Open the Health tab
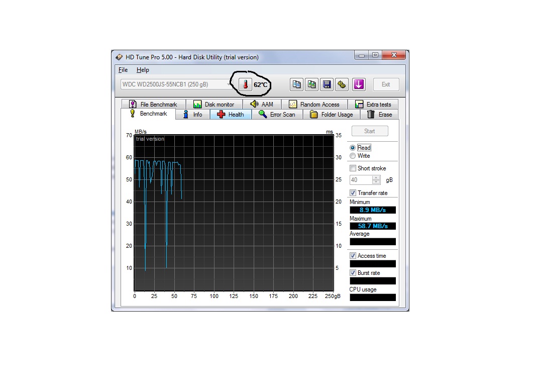The image size is (535, 392). pos(231,115)
